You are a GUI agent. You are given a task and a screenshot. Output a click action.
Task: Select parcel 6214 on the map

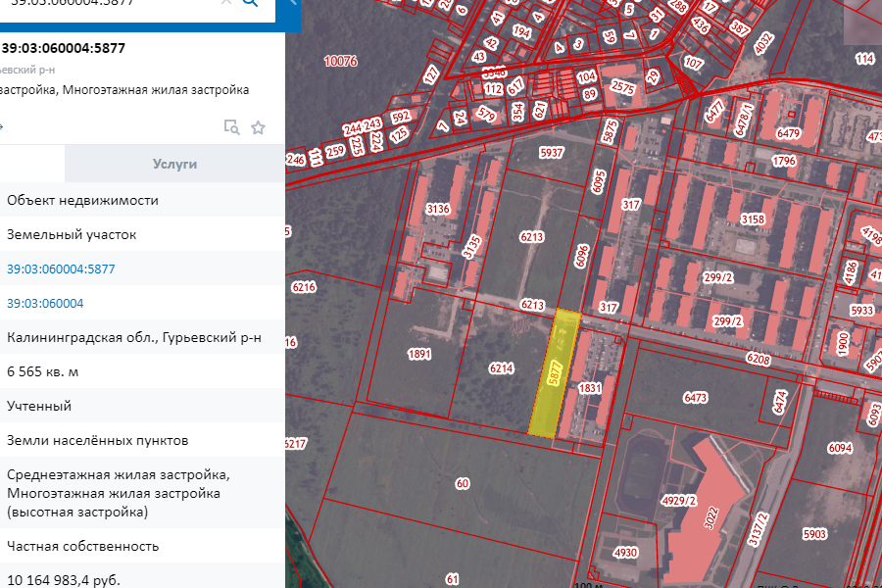click(x=500, y=369)
